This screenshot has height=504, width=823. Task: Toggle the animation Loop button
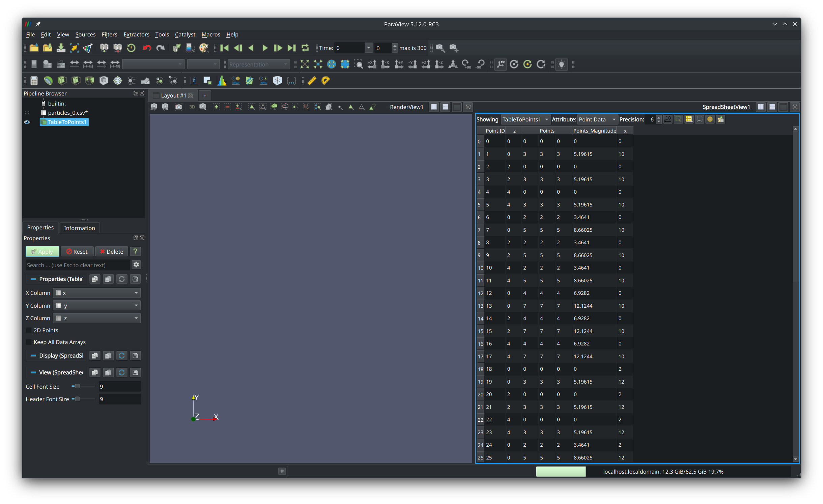pos(305,48)
